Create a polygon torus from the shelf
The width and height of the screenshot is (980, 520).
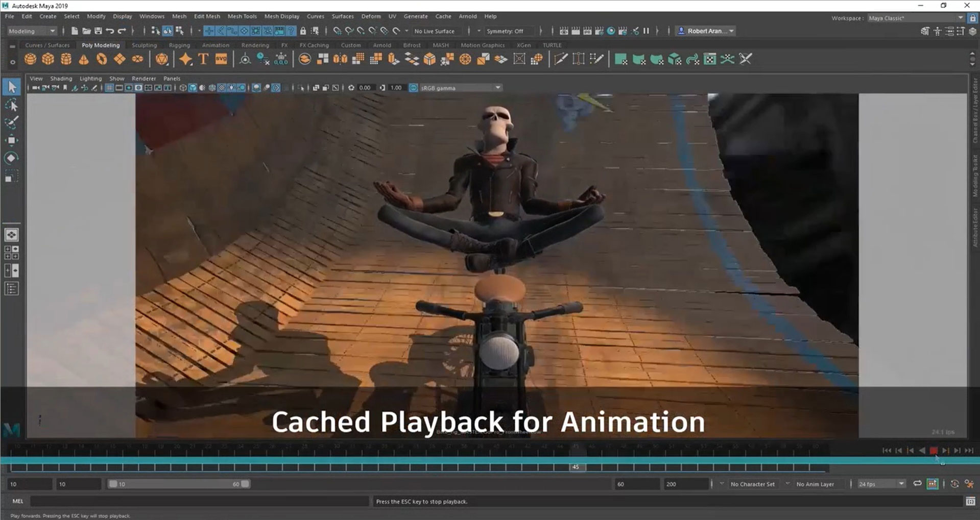(102, 59)
